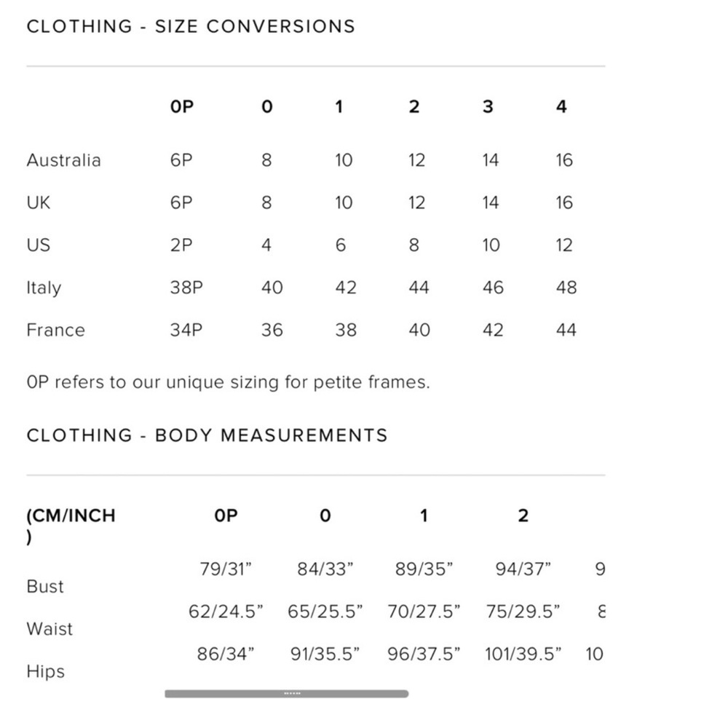
Task: Click the Hips row label
Action: (x=45, y=672)
